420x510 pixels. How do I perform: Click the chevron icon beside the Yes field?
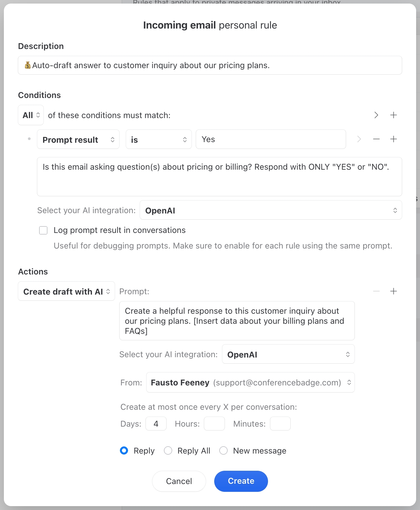pyautogui.click(x=359, y=139)
